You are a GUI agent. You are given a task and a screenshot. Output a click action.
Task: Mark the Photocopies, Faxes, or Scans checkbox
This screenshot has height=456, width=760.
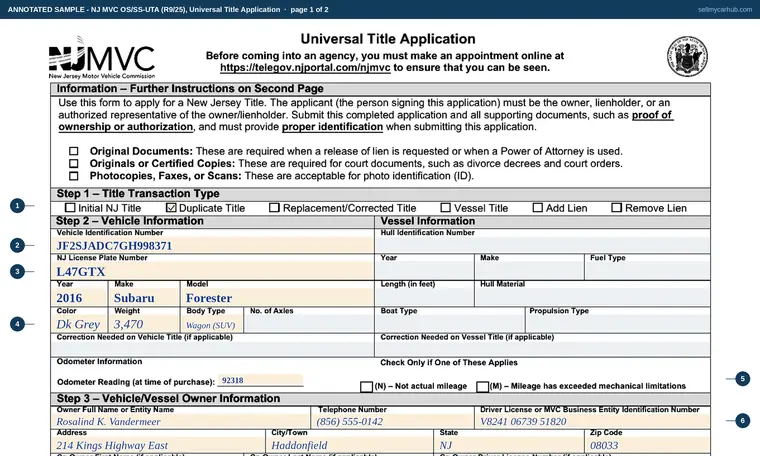pos(73,176)
